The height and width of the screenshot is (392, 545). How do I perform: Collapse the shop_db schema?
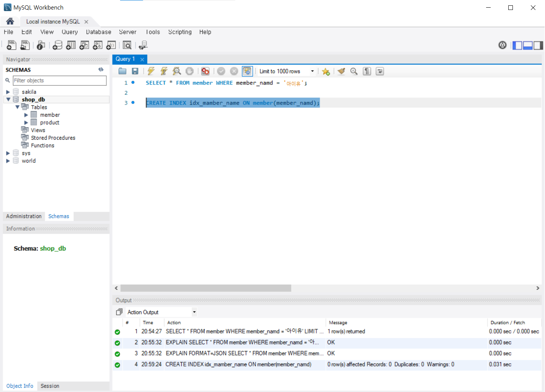tap(8, 99)
